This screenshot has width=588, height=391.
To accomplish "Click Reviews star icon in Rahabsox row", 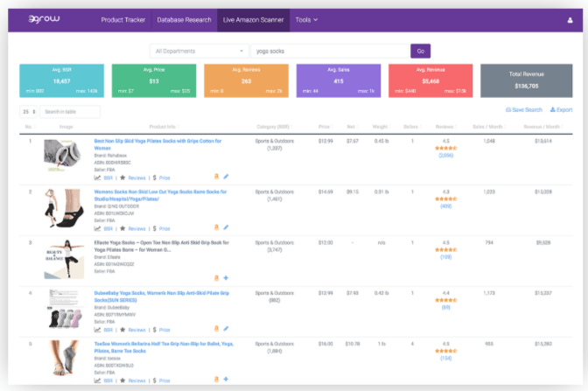I will 122,178.
